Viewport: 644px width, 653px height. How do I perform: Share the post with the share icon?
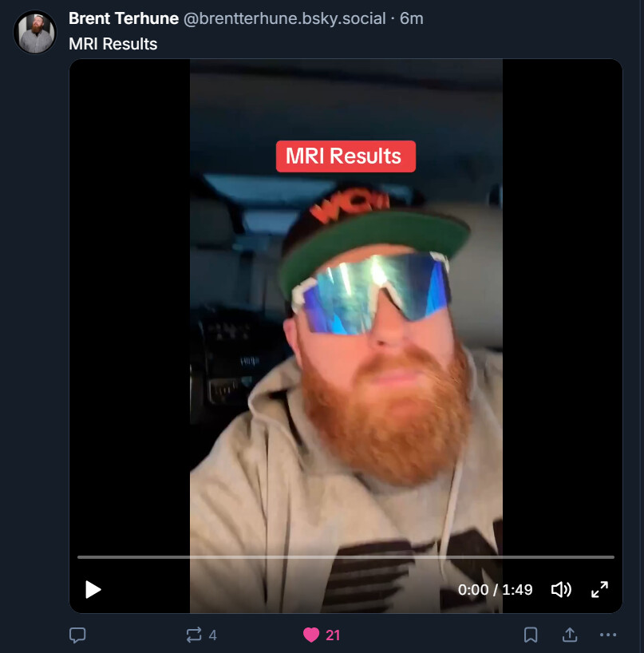pyautogui.click(x=570, y=635)
